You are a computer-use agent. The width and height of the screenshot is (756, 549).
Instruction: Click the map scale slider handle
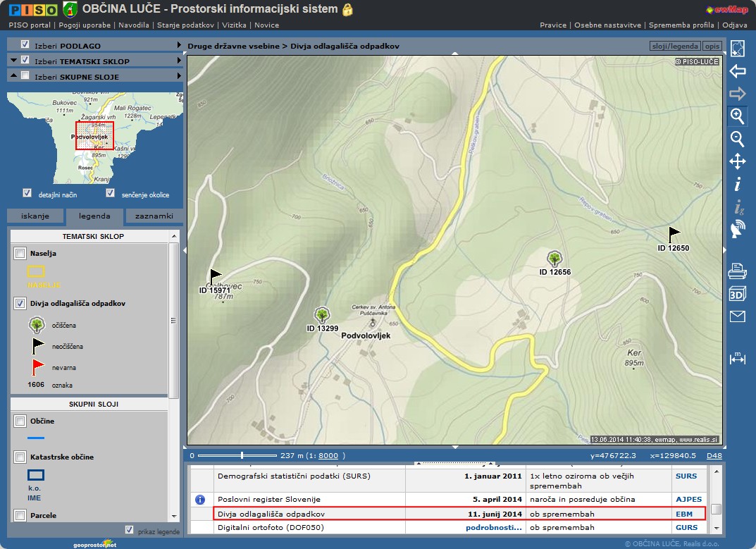pos(242,455)
